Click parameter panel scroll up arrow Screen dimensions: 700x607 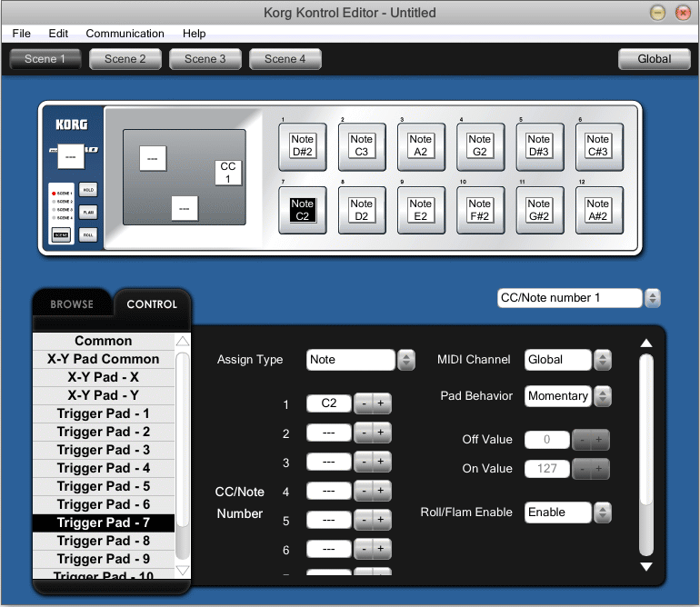point(646,343)
